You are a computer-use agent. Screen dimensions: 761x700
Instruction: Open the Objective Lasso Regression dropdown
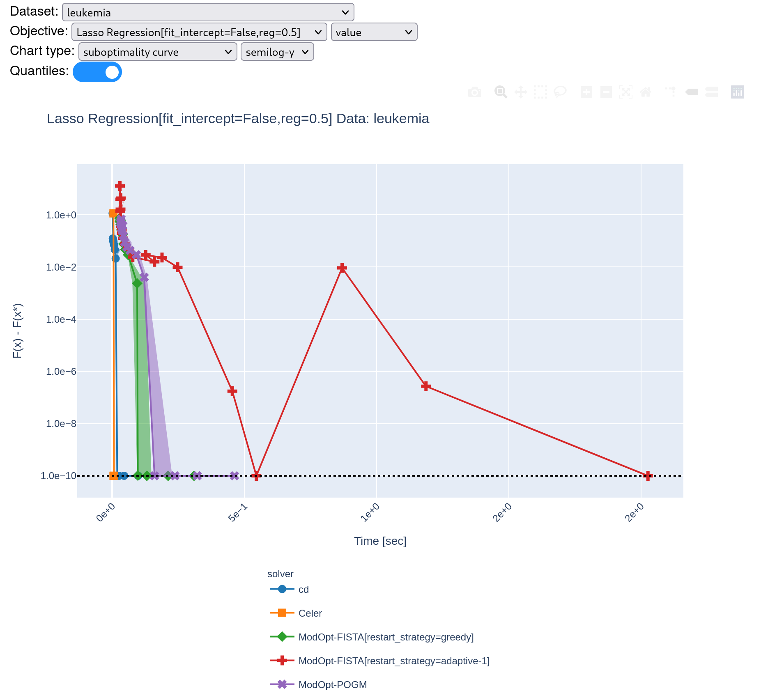[199, 32]
